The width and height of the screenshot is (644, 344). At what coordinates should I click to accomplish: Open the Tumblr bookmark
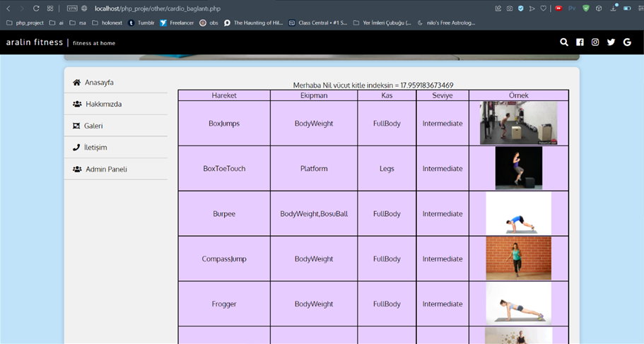pos(141,23)
